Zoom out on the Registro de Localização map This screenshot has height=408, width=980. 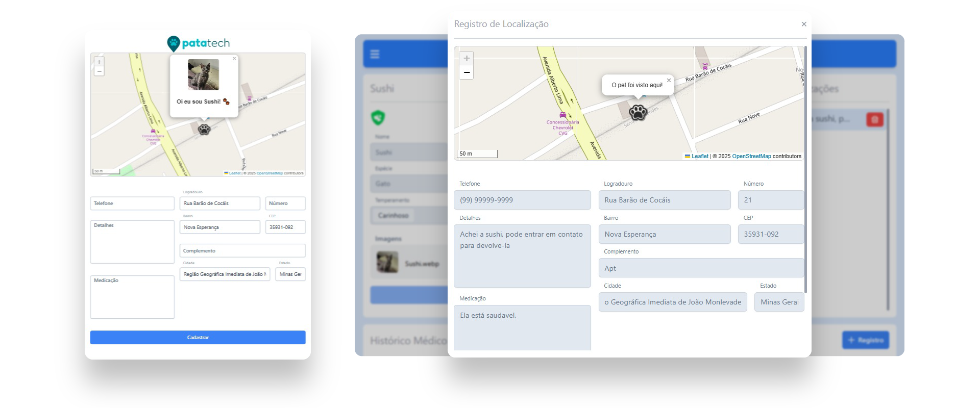click(x=466, y=72)
